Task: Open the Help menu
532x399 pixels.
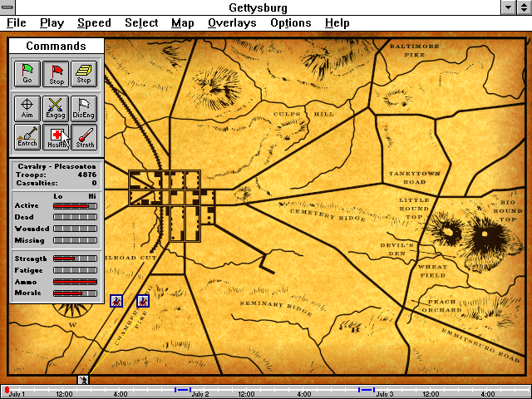Action: pyautogui.click(x=337, y=22)
